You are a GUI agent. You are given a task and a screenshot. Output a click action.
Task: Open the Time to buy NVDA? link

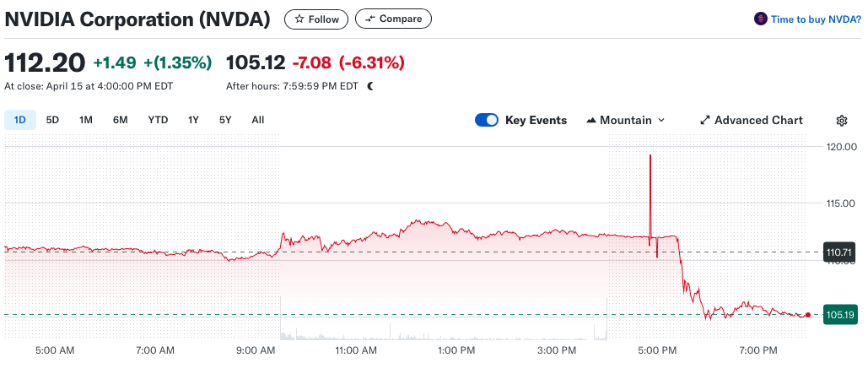[x=816, y=19]
